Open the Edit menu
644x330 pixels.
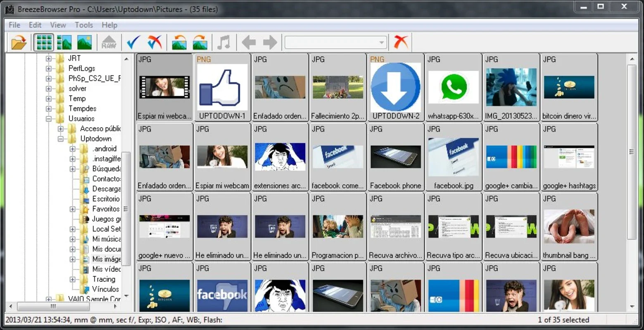click(x=35, y=25)
